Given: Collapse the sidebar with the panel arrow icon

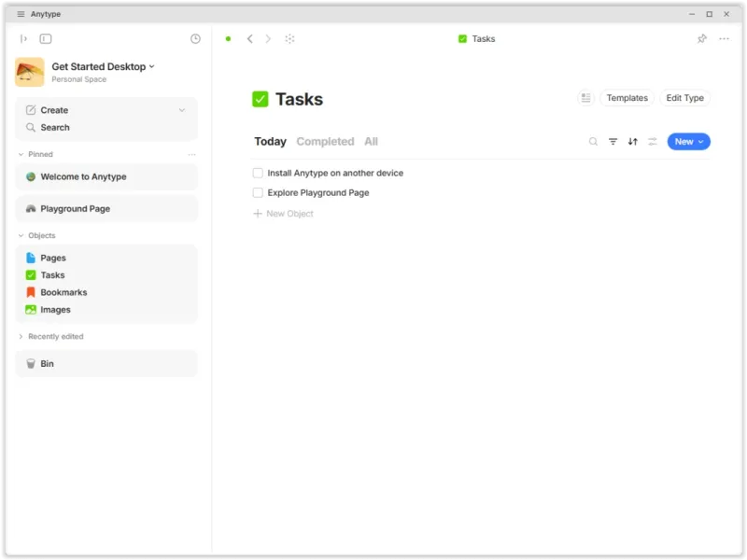Looking at the screenshot, I should 23,38.
